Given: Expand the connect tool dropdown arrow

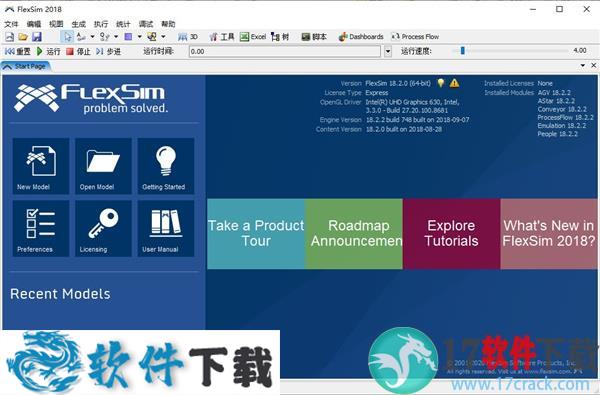Looking at the screenshot, I should click(92, 37).
